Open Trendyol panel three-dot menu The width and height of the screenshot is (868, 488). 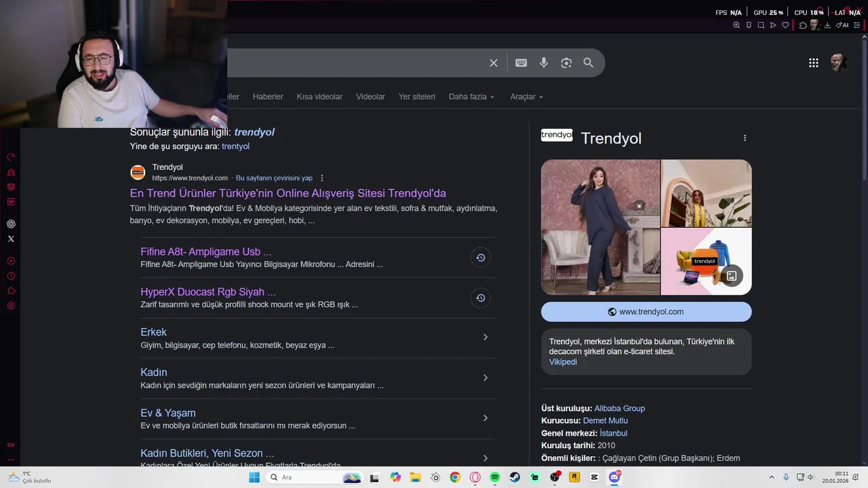(745, 138)
